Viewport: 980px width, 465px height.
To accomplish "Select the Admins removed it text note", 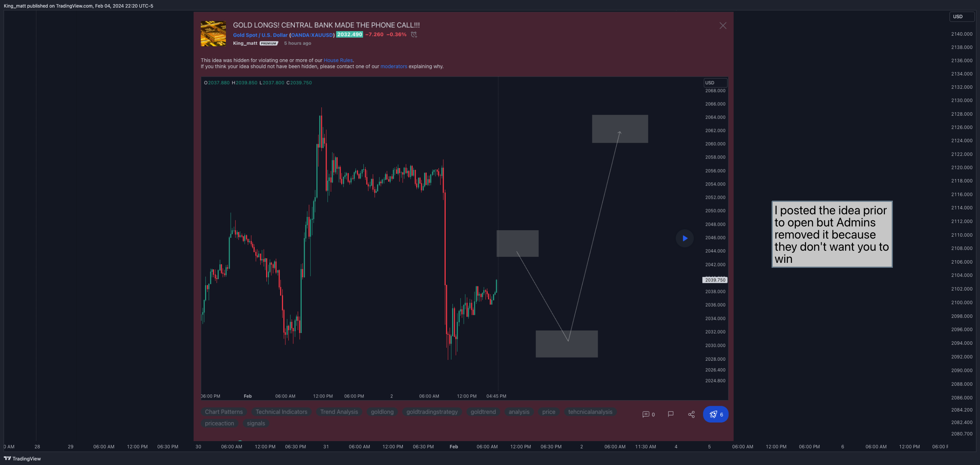I will [x=831, y=234].
